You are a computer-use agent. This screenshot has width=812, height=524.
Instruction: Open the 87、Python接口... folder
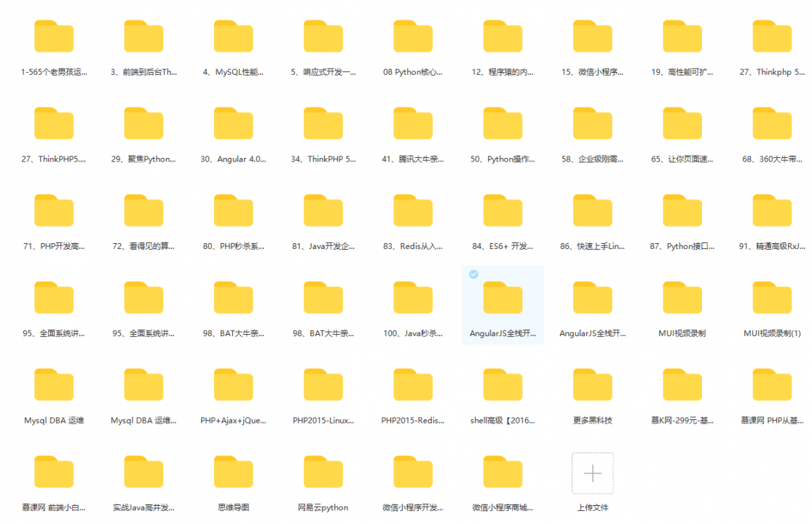682,210
